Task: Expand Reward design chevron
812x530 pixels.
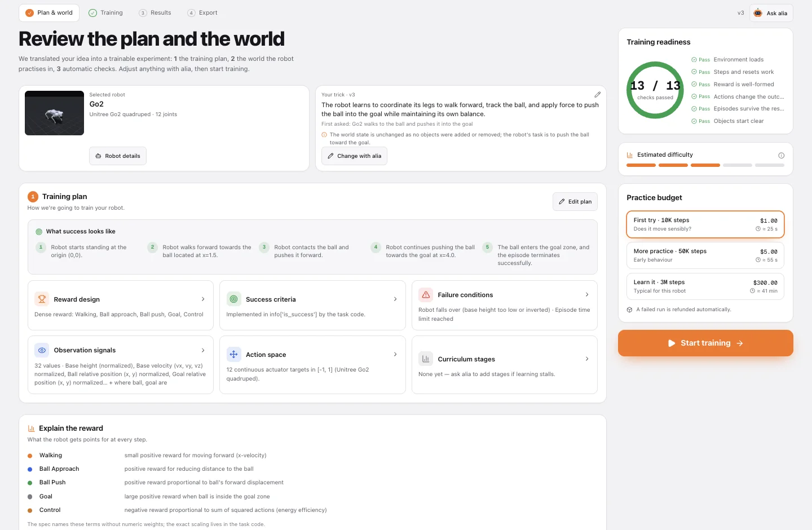Action: point(203,299)
